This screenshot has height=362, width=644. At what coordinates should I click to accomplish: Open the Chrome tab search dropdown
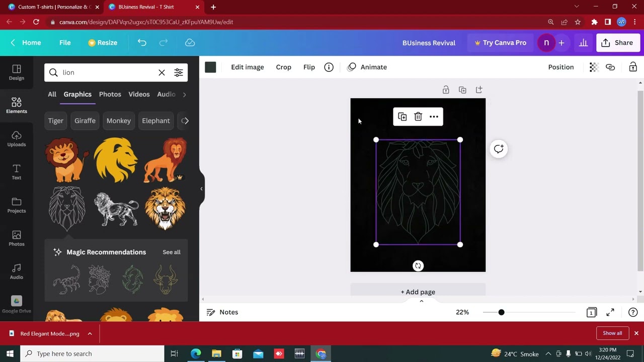577,7
